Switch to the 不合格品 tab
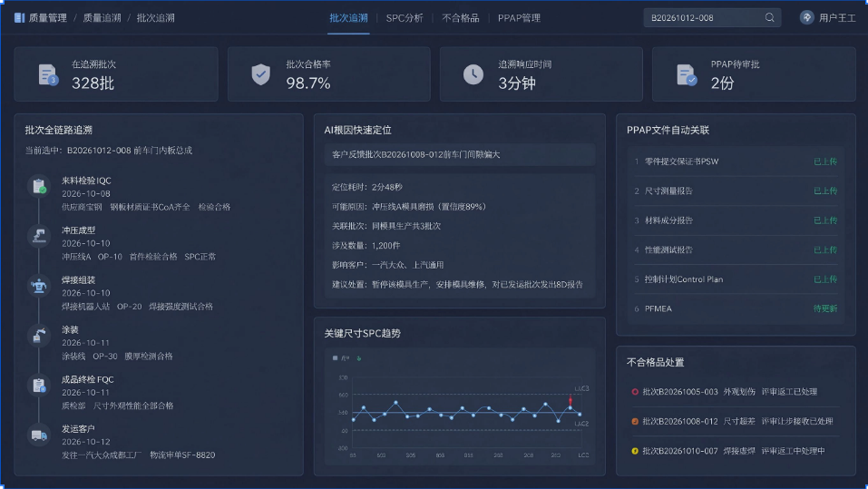 [461, 18]
